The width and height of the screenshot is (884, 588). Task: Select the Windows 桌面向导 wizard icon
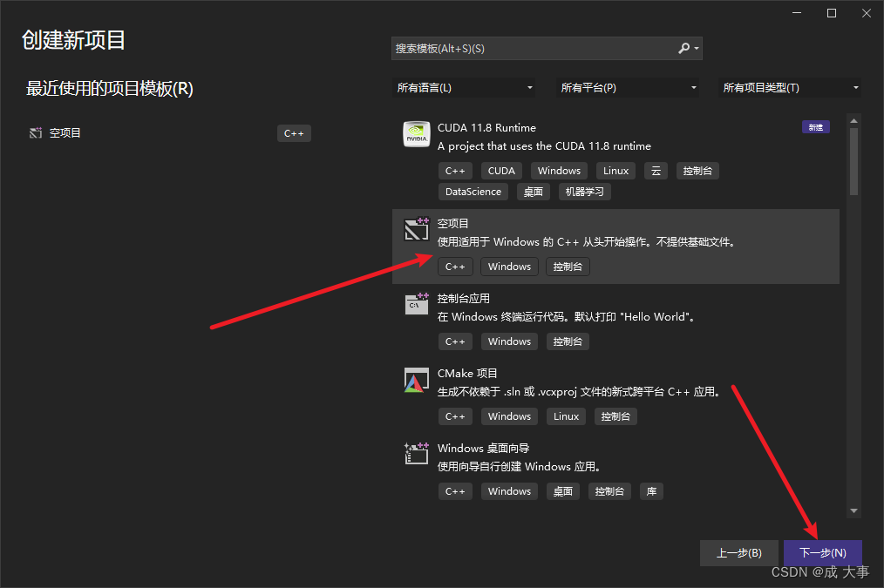coord(416,454)
